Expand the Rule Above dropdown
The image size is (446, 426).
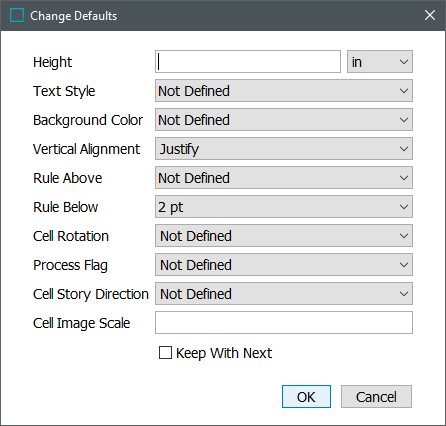click(x=284, y=178)
